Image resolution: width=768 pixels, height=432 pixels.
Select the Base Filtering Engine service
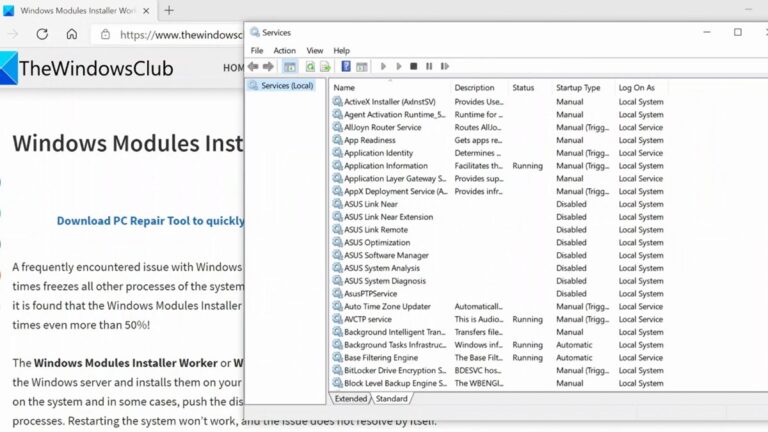point(498,358)
